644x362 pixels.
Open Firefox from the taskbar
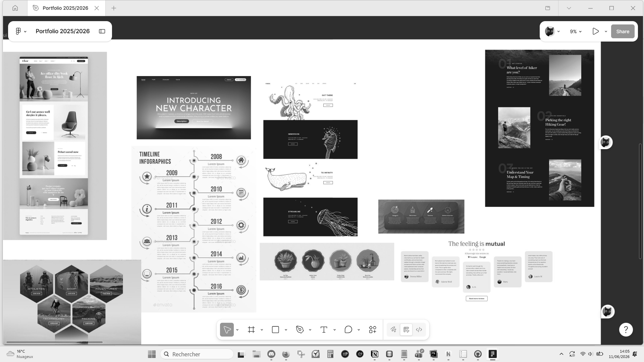click(286, 354)
